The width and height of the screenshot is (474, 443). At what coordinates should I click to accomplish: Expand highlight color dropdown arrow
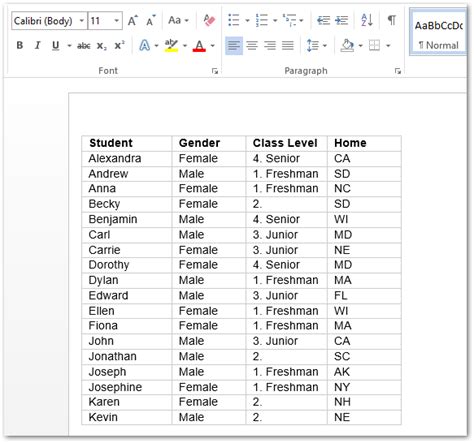185,46
